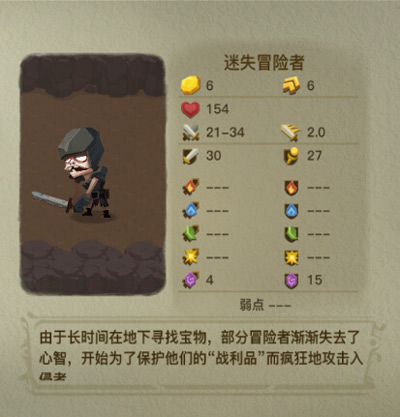Click the green leaf resistance shield icon
Viewport: 400px width, 417px height.
(291, 234)
